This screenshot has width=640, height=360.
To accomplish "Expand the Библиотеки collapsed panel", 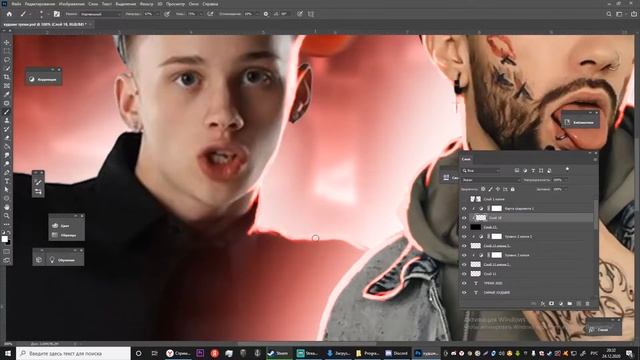I will click(x=580, y=122).
